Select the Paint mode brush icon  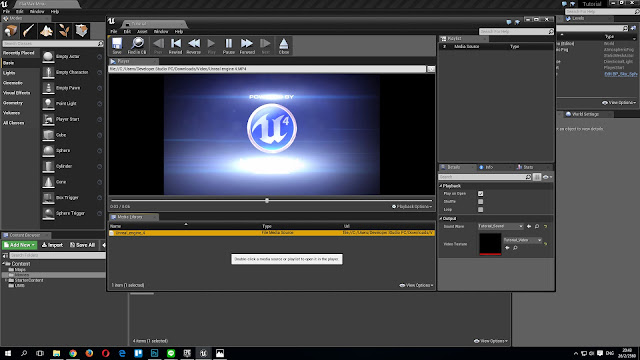coord(29,31)
